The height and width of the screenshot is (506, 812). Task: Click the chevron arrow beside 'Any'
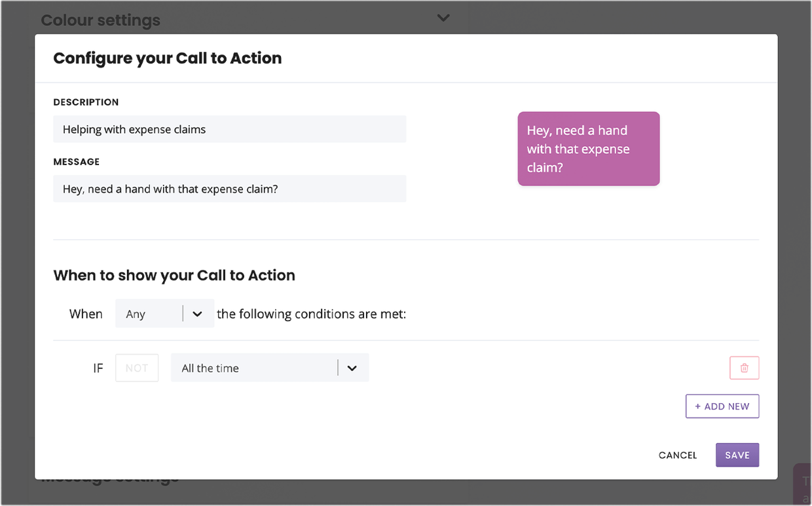[x=197, y=314]
